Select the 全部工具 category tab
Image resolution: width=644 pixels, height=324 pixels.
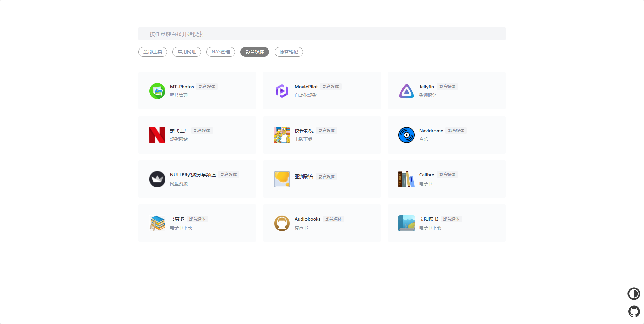tap(153, 52)
